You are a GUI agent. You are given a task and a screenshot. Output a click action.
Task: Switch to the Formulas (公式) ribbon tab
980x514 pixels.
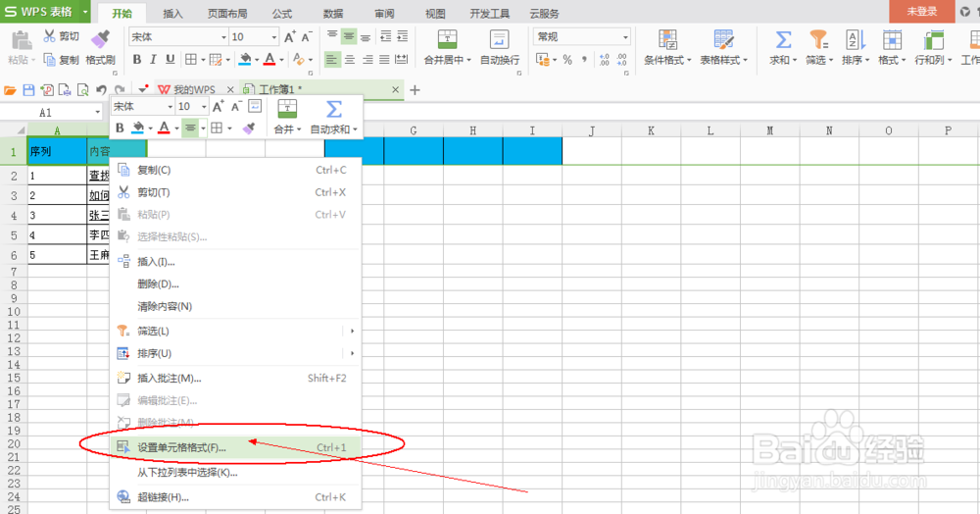pyautogui.click(x=282, y=13)
